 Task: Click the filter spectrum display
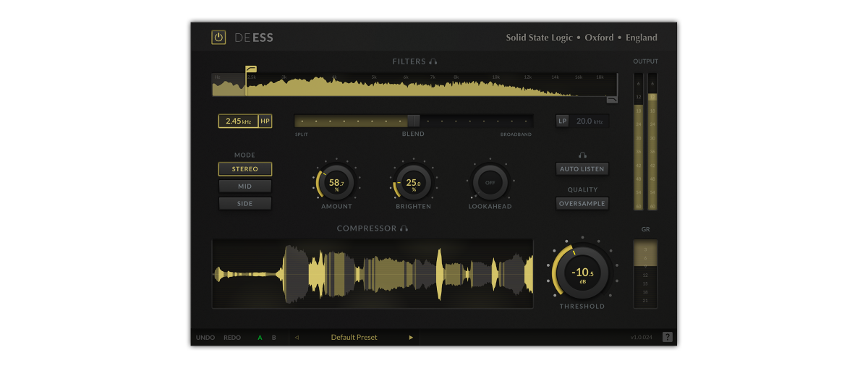pyautogui.click(x=415, y=84)
